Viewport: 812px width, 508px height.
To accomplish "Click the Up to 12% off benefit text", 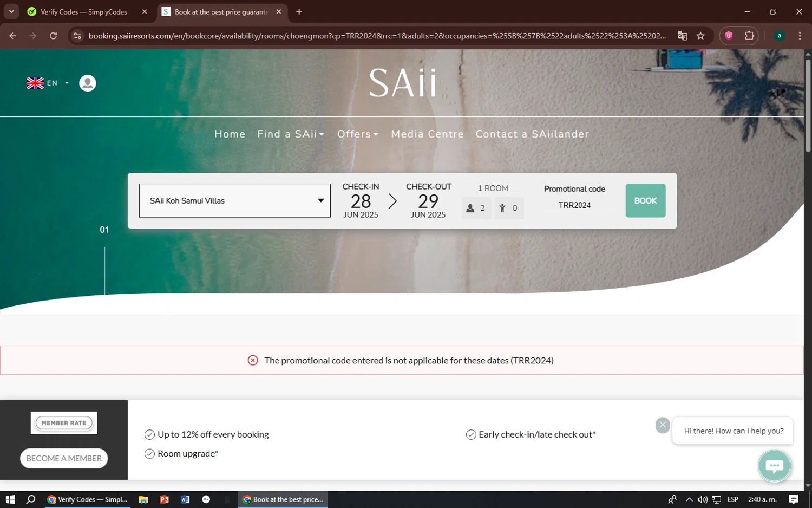I will [213, 434].
